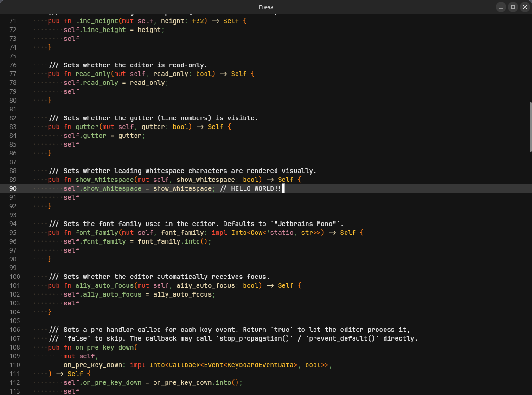Viewport: 532px width, 395px height.
Task: Click 'show_whitespace' function name on line 89
Action: pyautogui.click(x=104, y=180)
